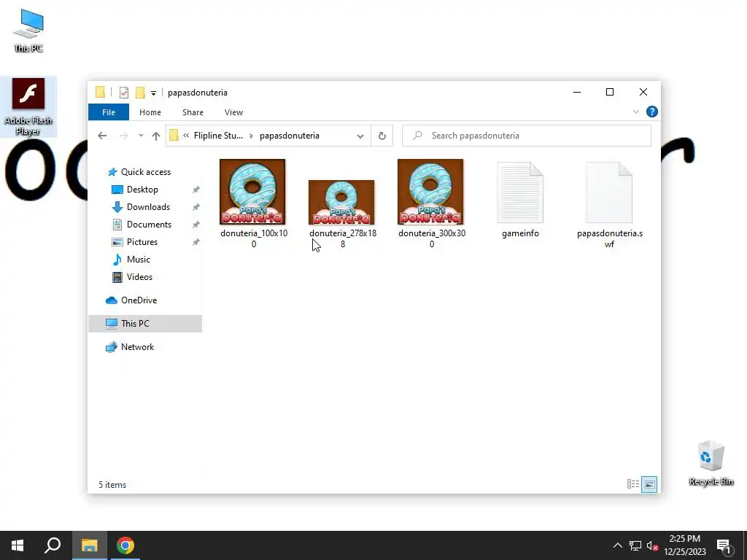Image resolution: width=747 pixels, height=560 pixels.
Task: Select the donuteria_100x100 image thumbnail
Action: coord(252,192)
